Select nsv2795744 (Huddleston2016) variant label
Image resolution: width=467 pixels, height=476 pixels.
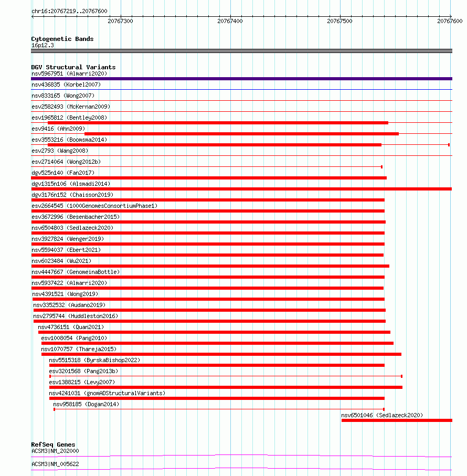[x=76, y=316]
